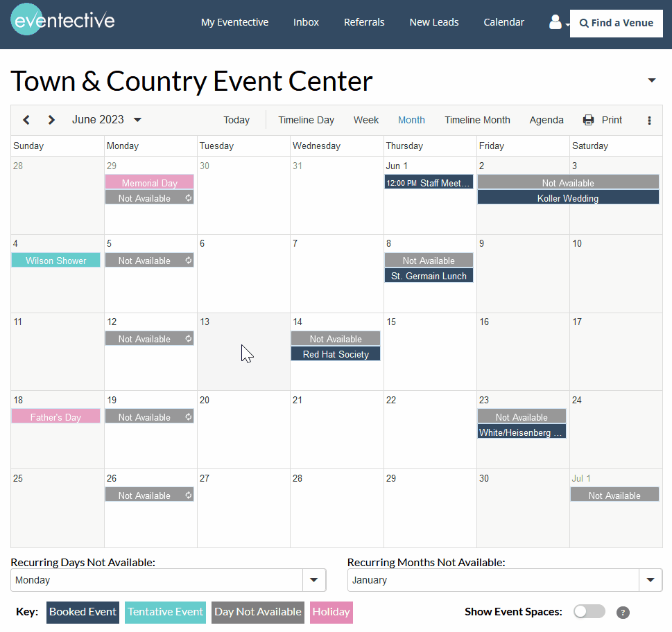
Task: Switch to the Agenda view
Action: click(x=546, y=120)
